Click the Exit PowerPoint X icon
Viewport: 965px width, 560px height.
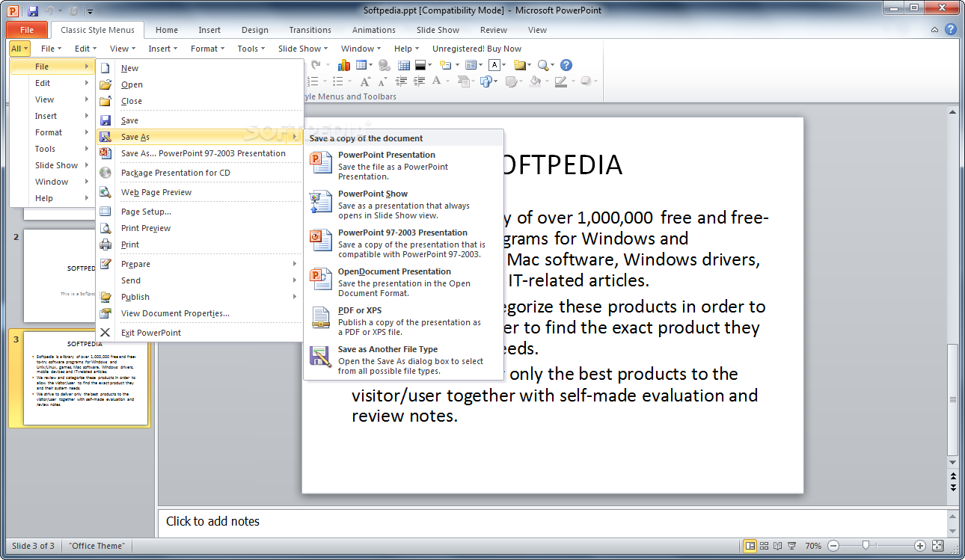coord(105,333)
